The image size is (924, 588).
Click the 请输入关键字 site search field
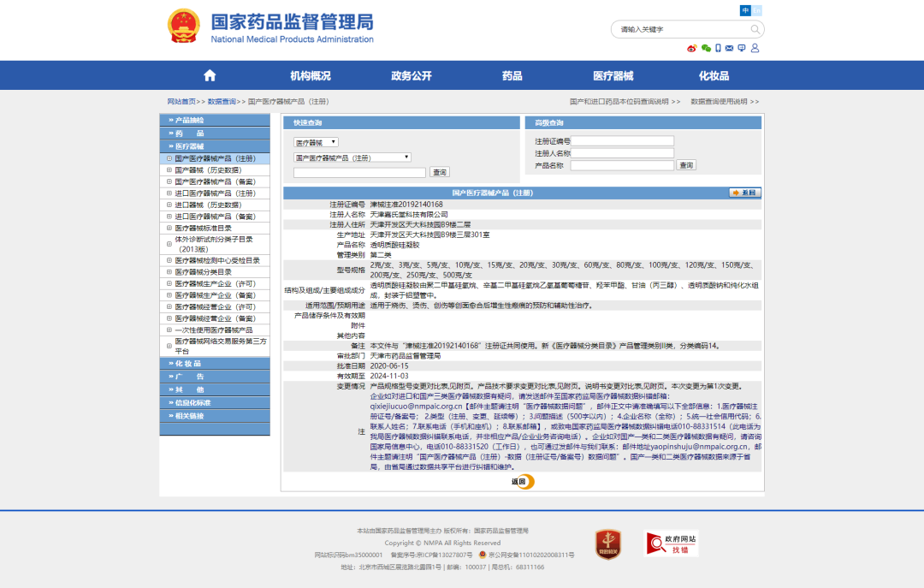point(683,29)
